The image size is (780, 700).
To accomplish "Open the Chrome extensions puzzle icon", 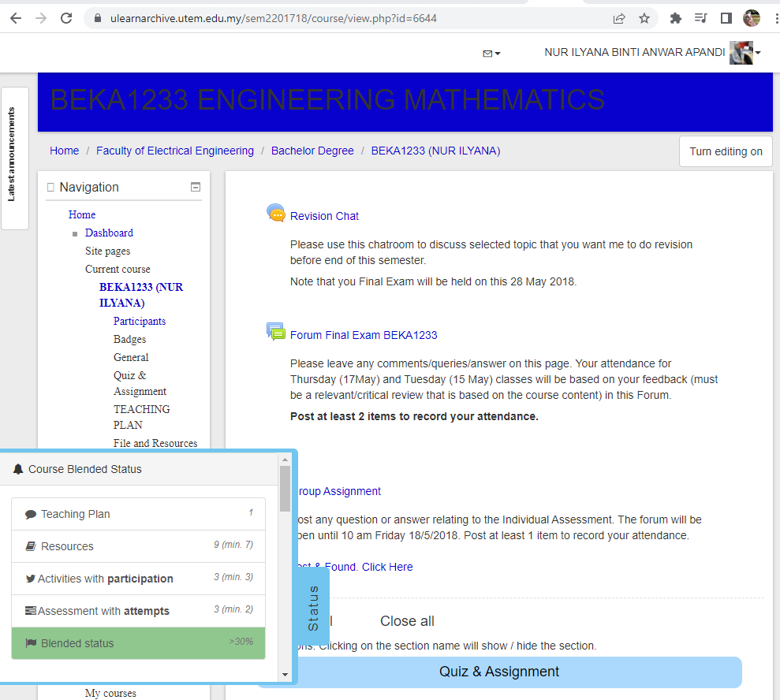I will click(675, 18).
